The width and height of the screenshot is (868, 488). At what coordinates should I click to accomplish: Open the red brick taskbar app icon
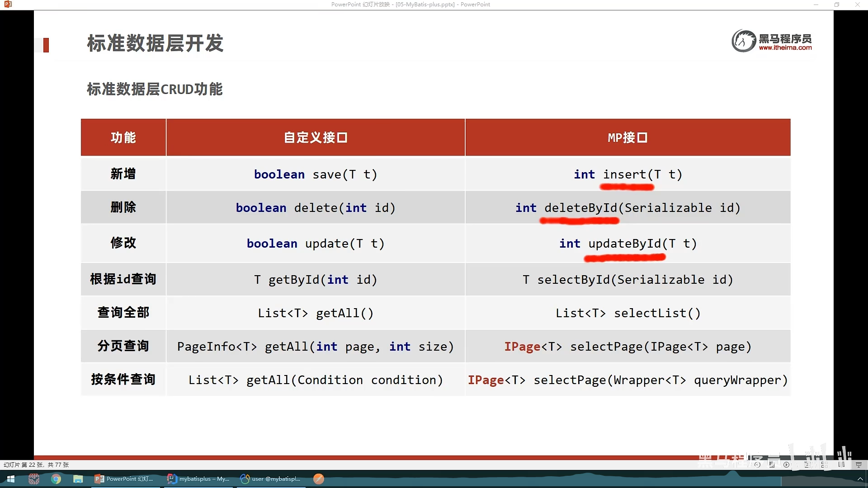click(34, 479)
